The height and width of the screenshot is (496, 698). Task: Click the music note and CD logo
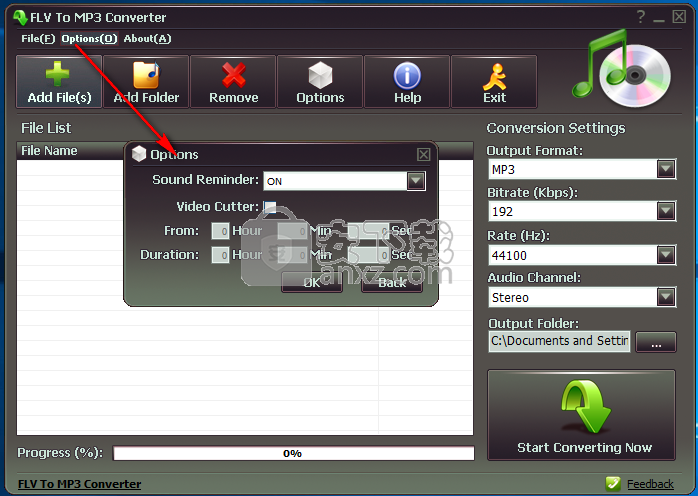(x=621, y=69)
